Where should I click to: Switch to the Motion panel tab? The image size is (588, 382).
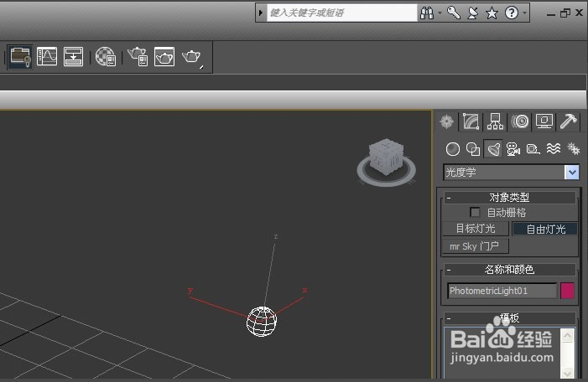tap(520, 121)
